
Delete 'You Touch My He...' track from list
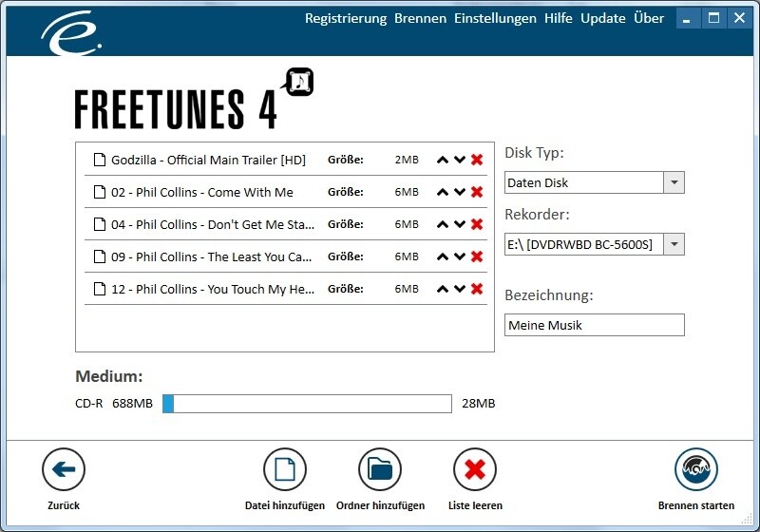click(477, 289)
